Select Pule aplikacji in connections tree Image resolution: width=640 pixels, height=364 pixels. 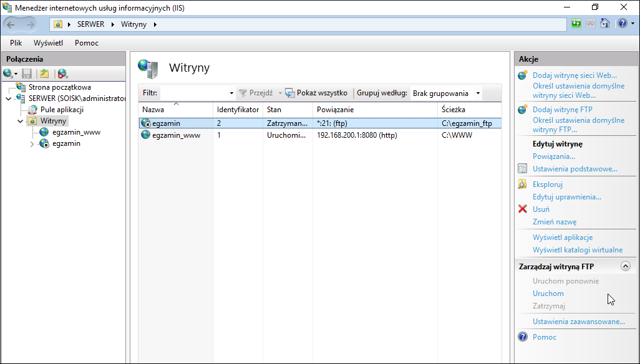(x=62, y=110)
